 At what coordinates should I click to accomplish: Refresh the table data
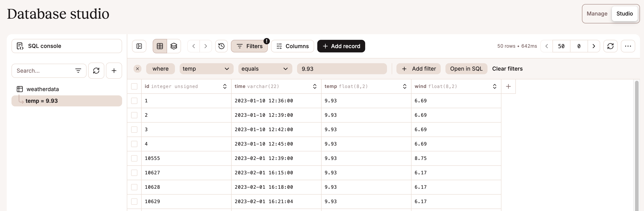coord(611,46)
